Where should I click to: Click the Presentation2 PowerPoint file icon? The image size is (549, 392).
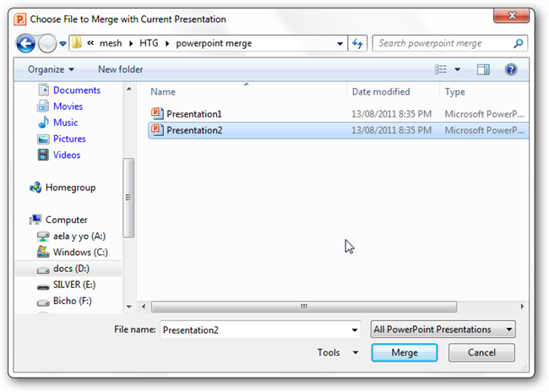(157, 130)
